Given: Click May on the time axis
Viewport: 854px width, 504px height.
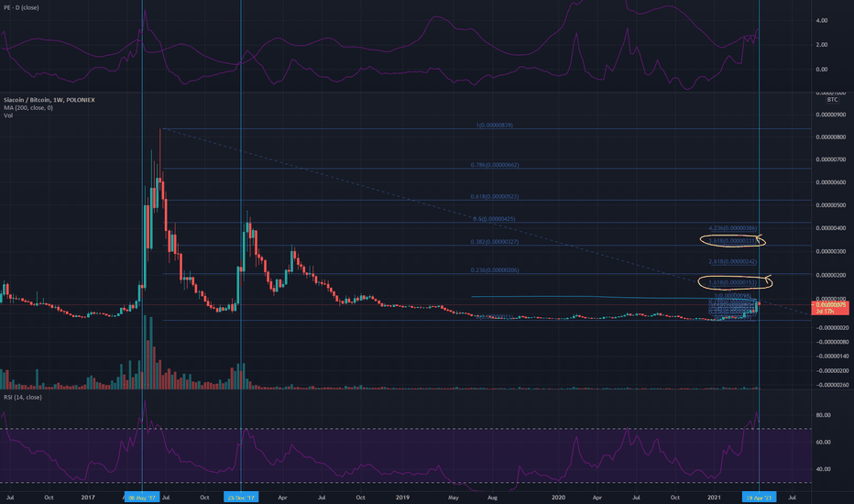Looking at the screenshot, I should tap(454, 498).
